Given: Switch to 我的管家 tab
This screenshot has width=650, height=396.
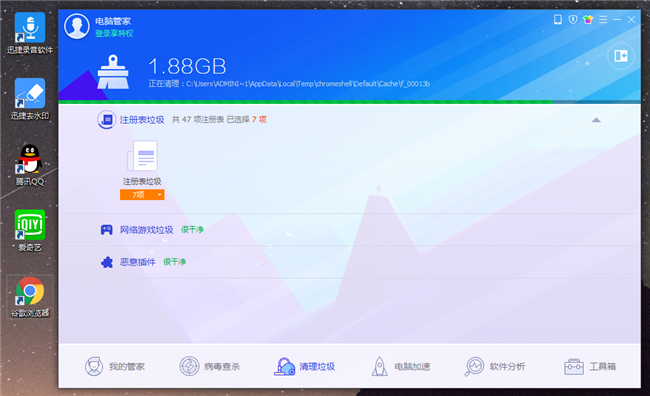Looking at the screenshot, I should point(115,367).
